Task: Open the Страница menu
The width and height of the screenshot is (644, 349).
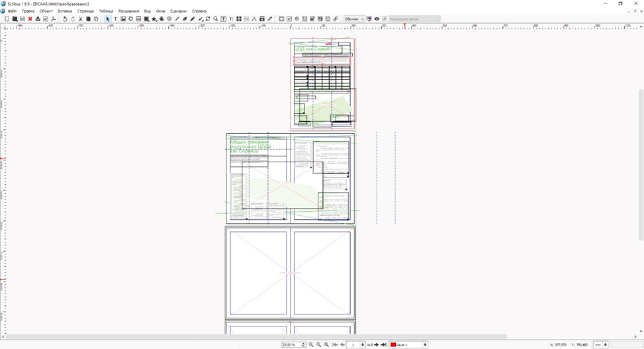Action: pos(85,11)
